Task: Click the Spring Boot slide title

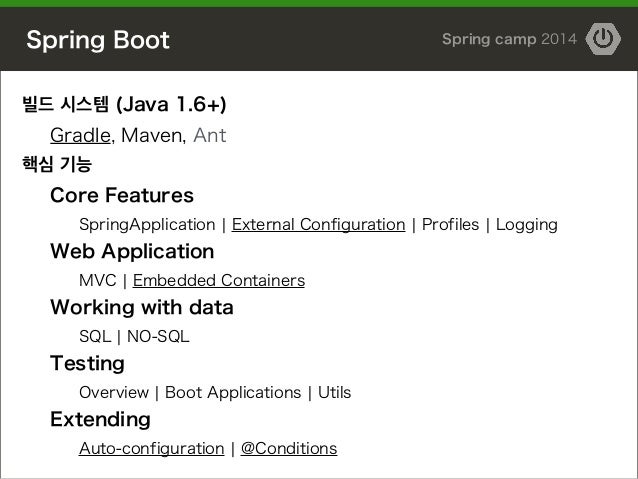Action: coord(98,41)
